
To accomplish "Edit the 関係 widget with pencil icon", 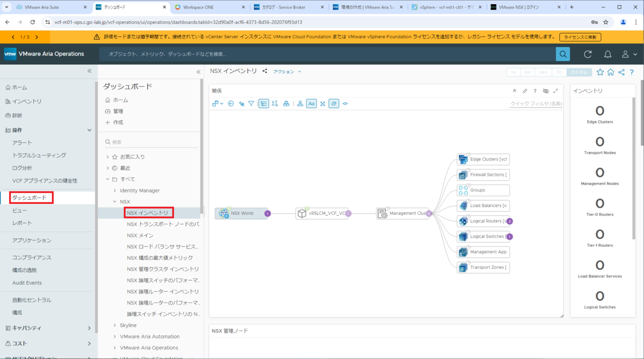I will click(525, 91).
